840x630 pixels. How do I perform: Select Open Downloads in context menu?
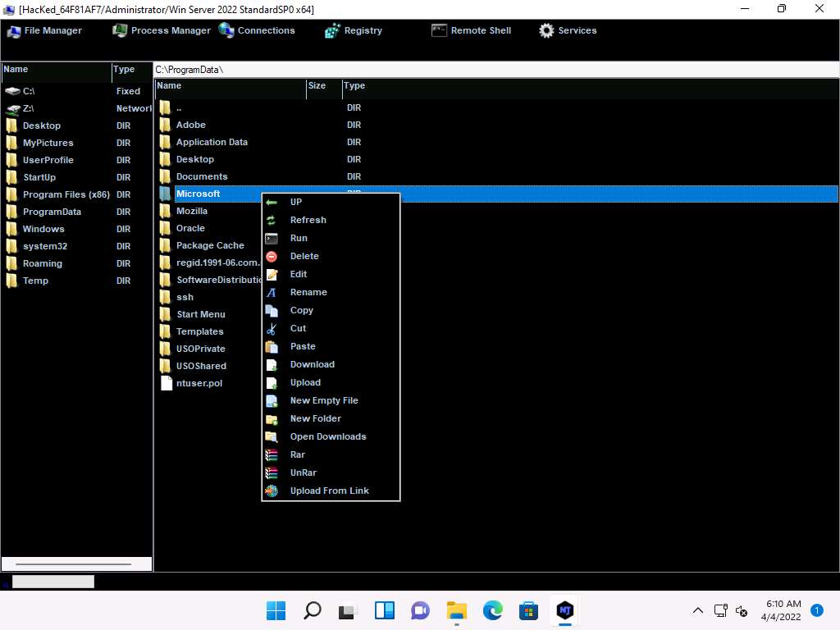(327, 436)
